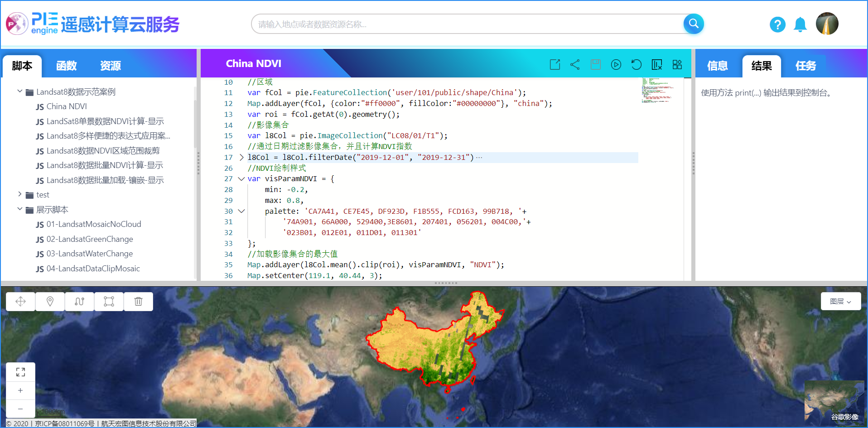
Task: Toggle fullscreen map view
Action: [x=20, y=372]
